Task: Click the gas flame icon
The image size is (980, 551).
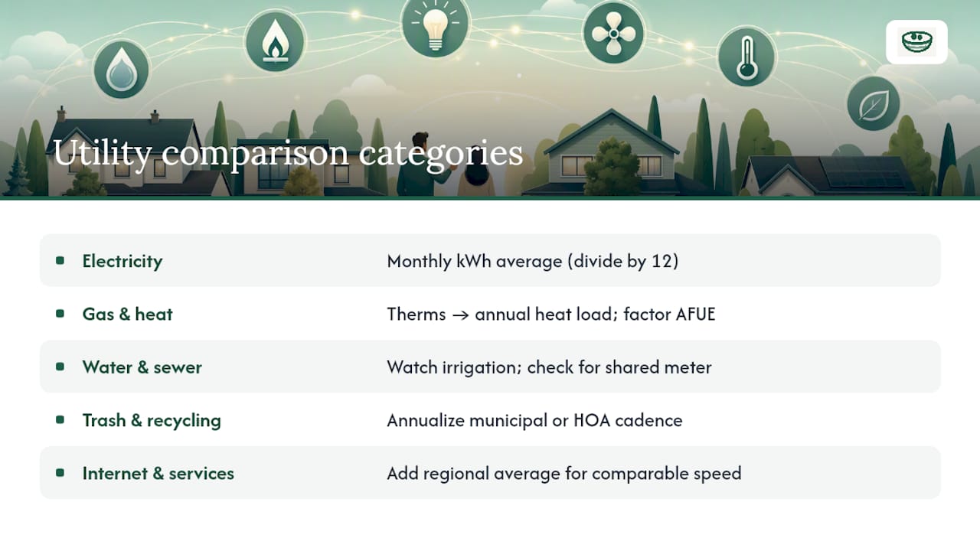Action: 275,41
